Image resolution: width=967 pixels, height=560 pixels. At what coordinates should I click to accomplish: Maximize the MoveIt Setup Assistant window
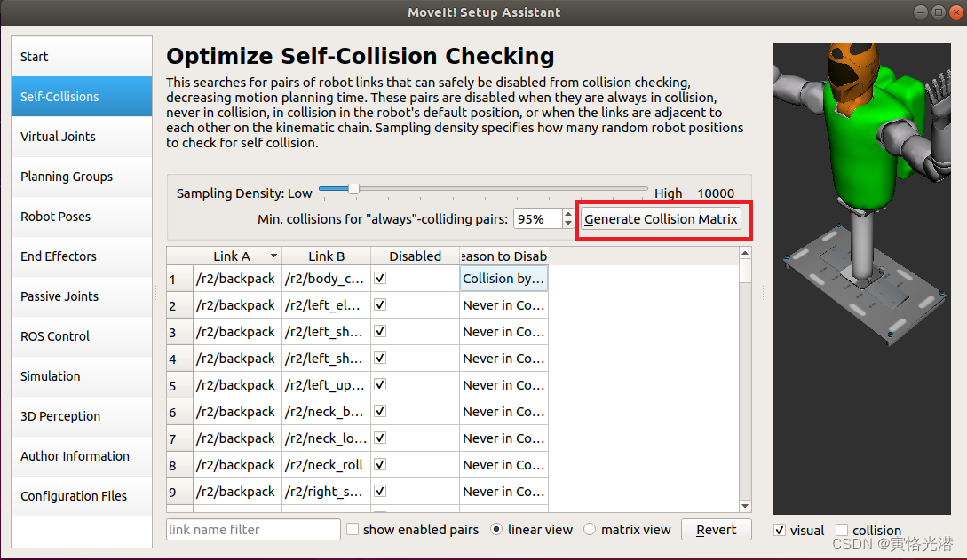[939, 12]
